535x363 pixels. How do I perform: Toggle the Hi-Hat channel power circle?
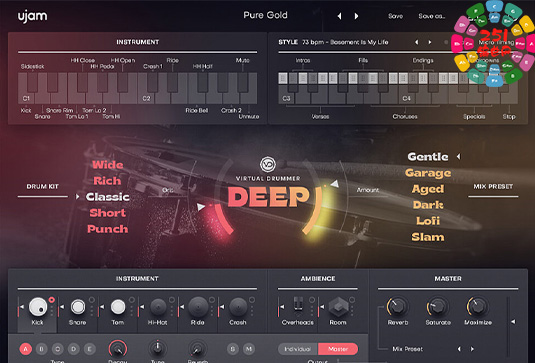pyautogui.click(x=172, y=300)
